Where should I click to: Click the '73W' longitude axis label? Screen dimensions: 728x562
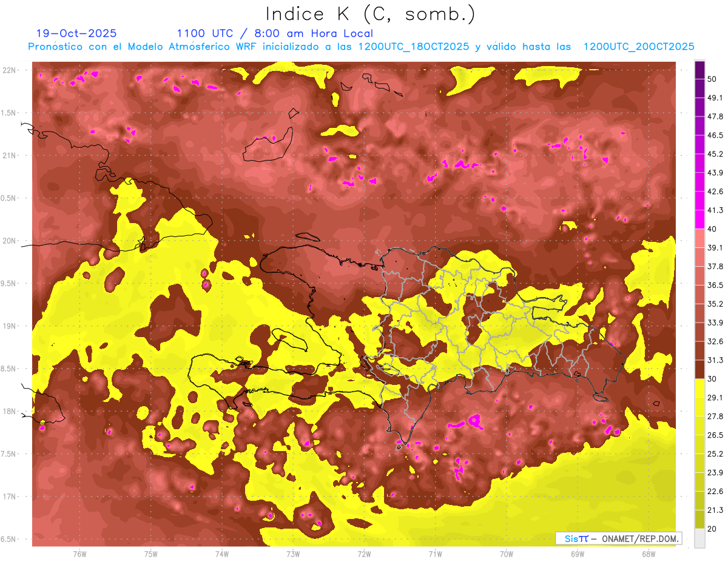[293, 554]
